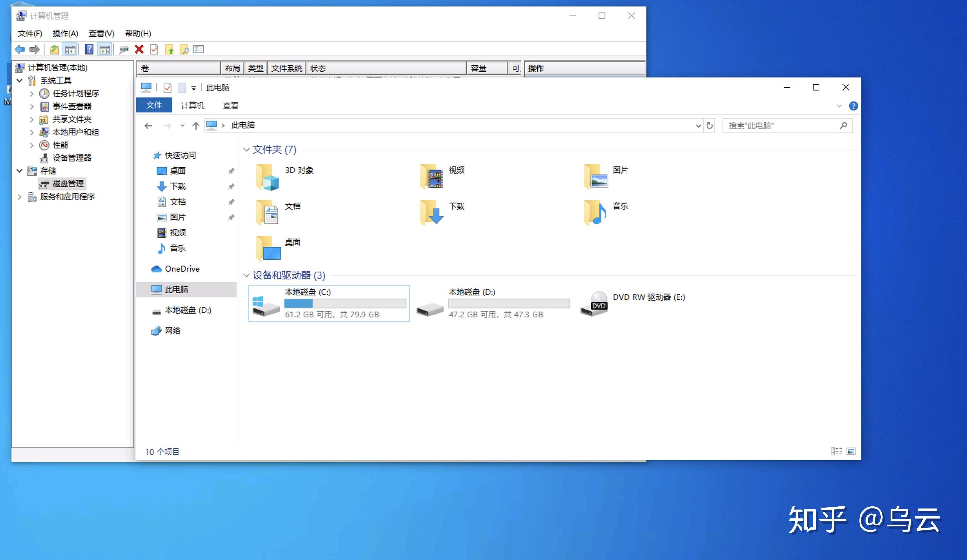Image resolution: width=967 pixels, height=560 pixels.
Task: Open the 操作(A) menu
Action: click(65, 33)
